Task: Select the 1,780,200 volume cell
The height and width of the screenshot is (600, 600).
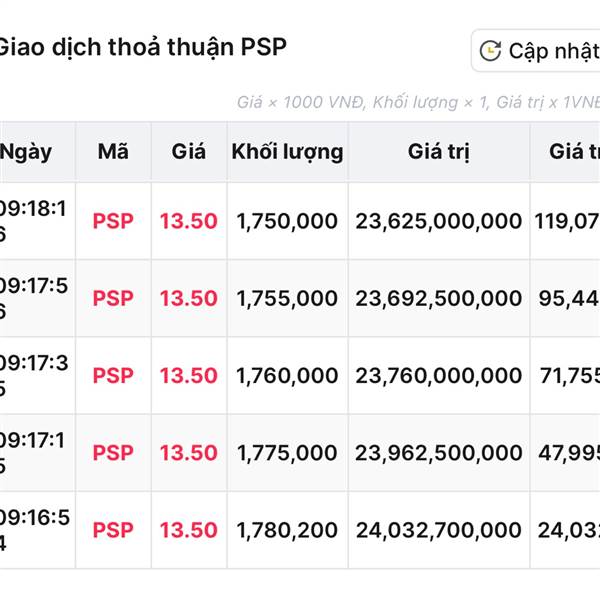Action: (287, 530)
